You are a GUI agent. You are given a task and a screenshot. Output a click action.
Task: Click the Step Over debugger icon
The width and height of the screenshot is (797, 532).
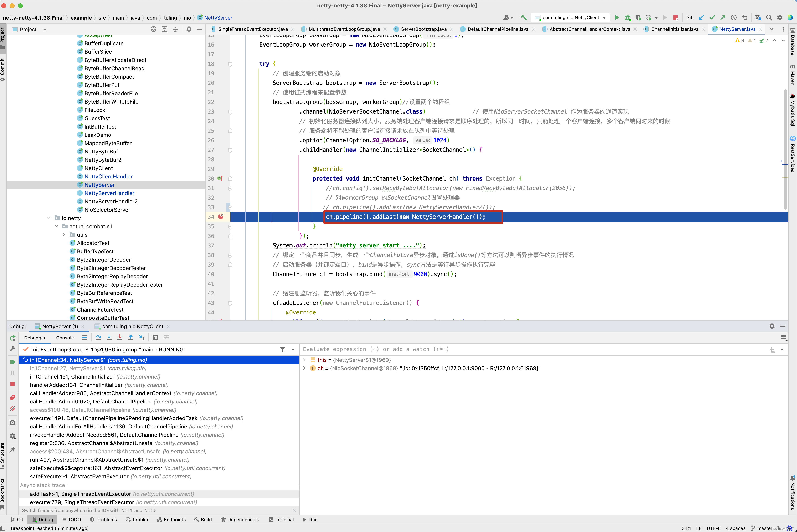[x=98, y=337]
